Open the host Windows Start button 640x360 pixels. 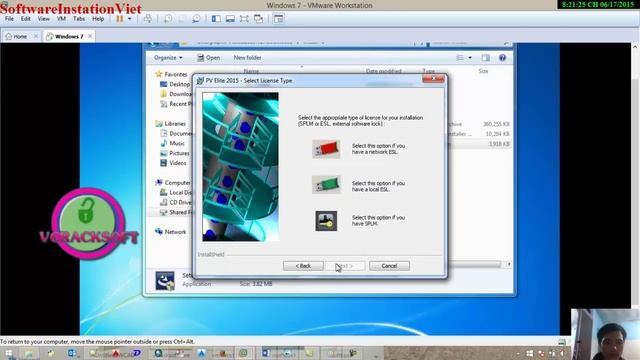coord(9,353)
